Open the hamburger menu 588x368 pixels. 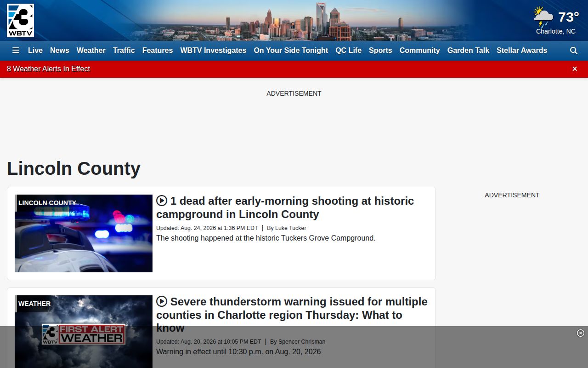pyautogui.click(x=16, y=51)
